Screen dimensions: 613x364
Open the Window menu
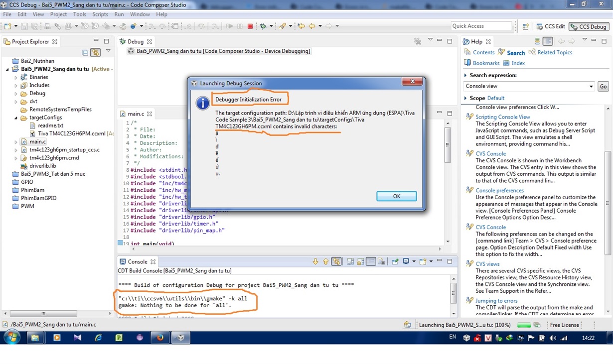[x=140, y=14]
